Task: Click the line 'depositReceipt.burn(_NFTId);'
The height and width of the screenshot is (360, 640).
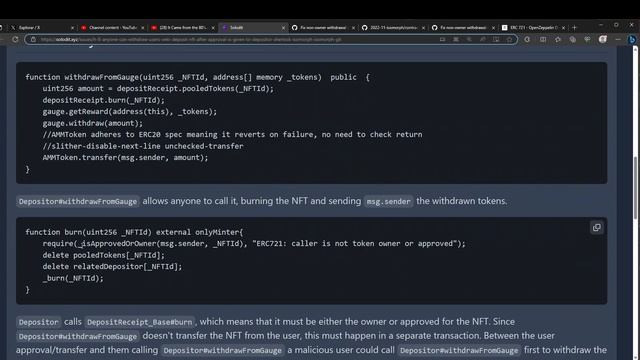Action: tap(104, 100)
